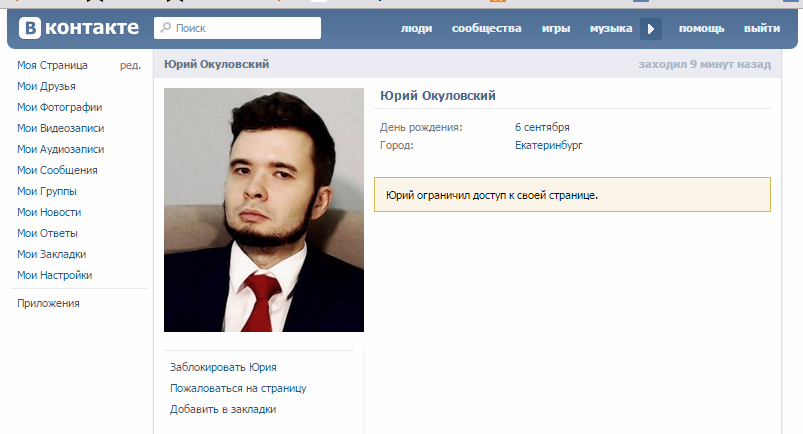Open Мои Сообщения in sidebar

coord(57,170)
